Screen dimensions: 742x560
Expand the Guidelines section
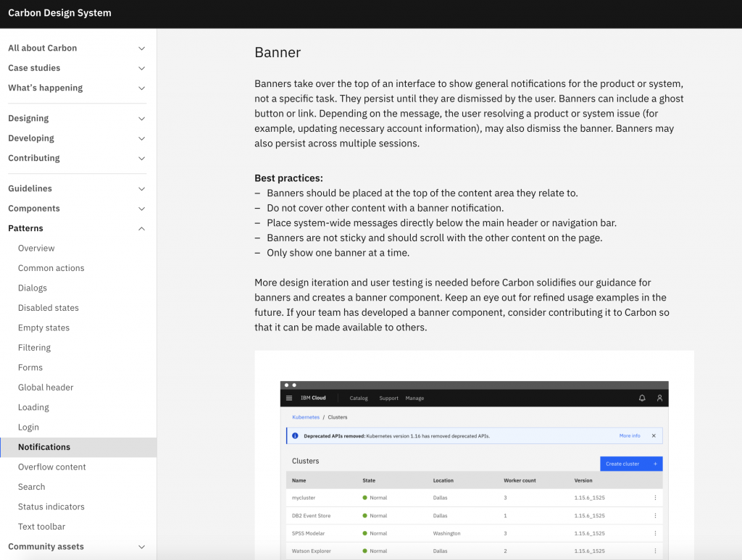click(x=77, y=188)
